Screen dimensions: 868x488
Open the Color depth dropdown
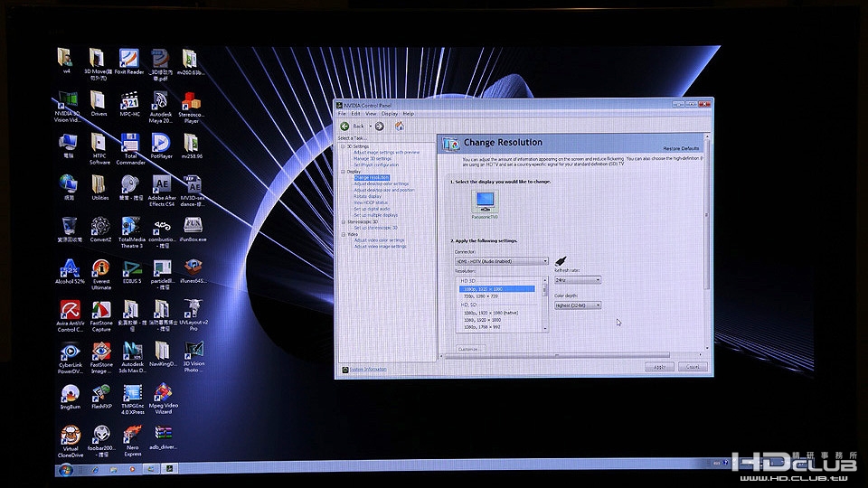point(578,305)
